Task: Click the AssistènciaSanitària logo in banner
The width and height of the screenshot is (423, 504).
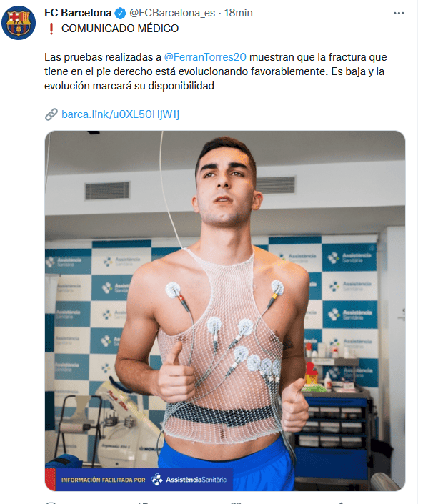Action: (189, 480)
